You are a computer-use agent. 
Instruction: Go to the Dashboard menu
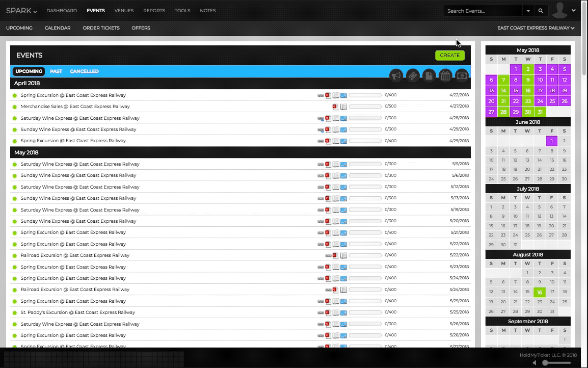(62, 11)
